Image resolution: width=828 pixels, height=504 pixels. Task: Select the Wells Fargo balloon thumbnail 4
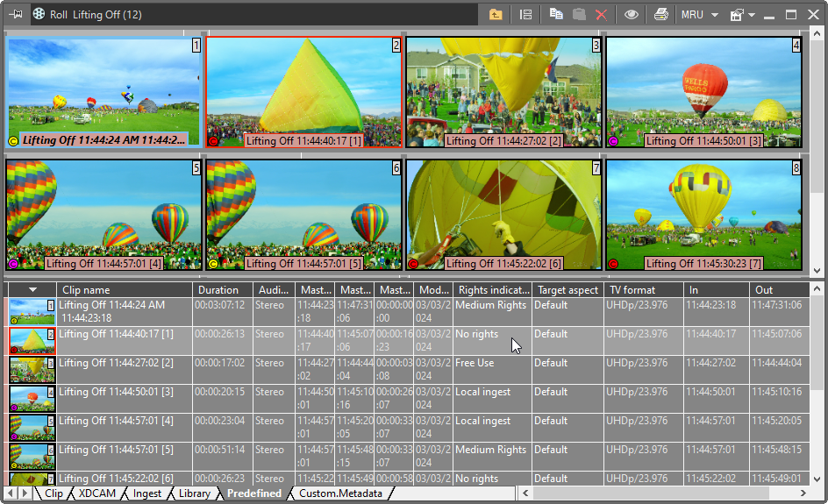click(703, 92)
